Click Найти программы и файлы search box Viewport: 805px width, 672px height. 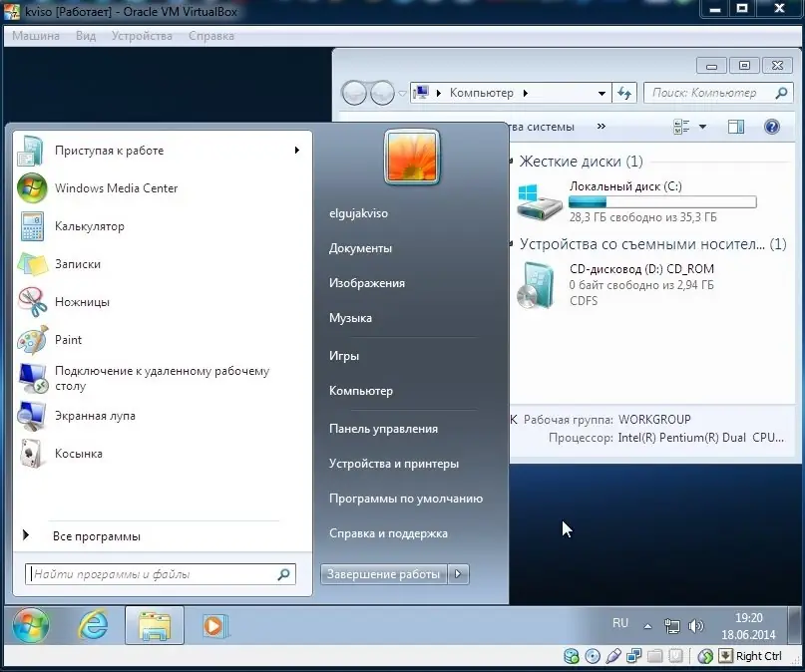click(161, 574)
